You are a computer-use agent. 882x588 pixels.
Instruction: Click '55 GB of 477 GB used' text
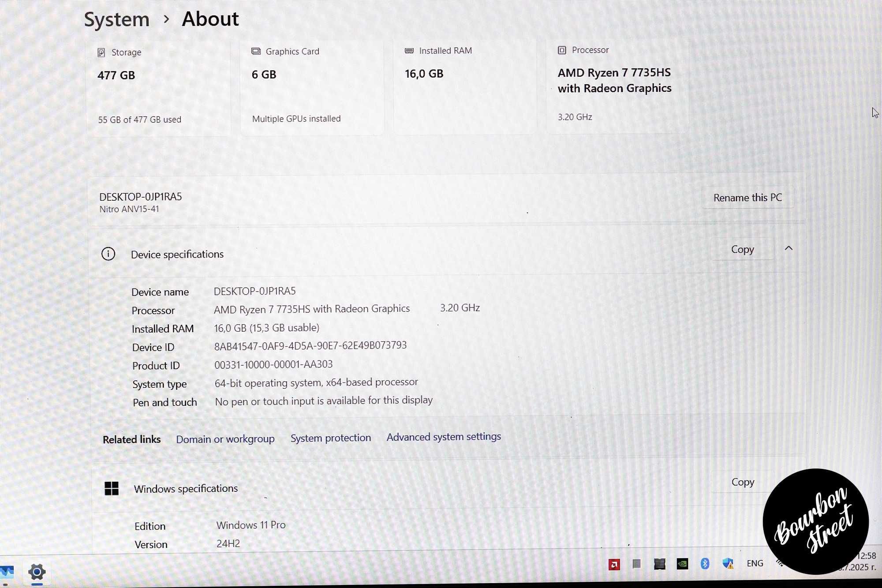[139, 120]
